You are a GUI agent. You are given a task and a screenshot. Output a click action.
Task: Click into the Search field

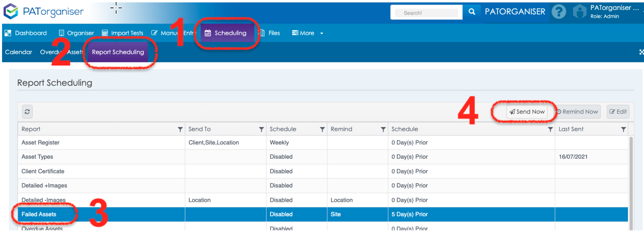click(426, 13)
